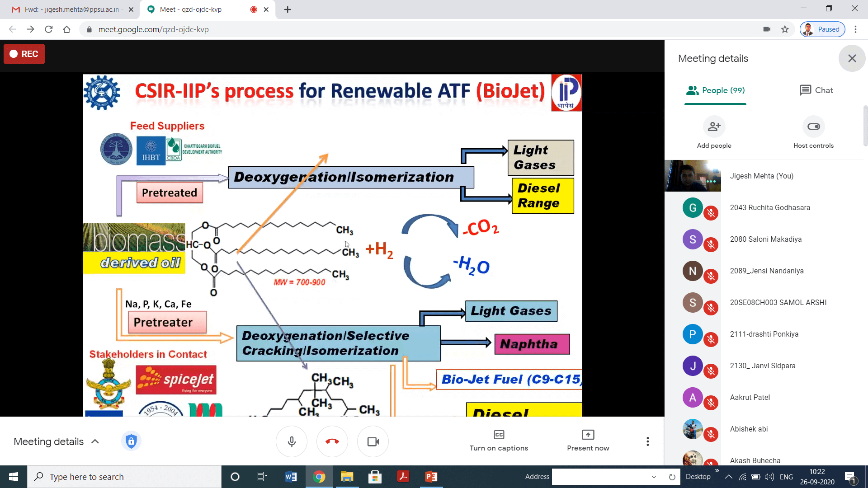Viewport: 868px width, 488px height.
Task: Click the blue security shield icon
Action: click(x=131, y=441)
